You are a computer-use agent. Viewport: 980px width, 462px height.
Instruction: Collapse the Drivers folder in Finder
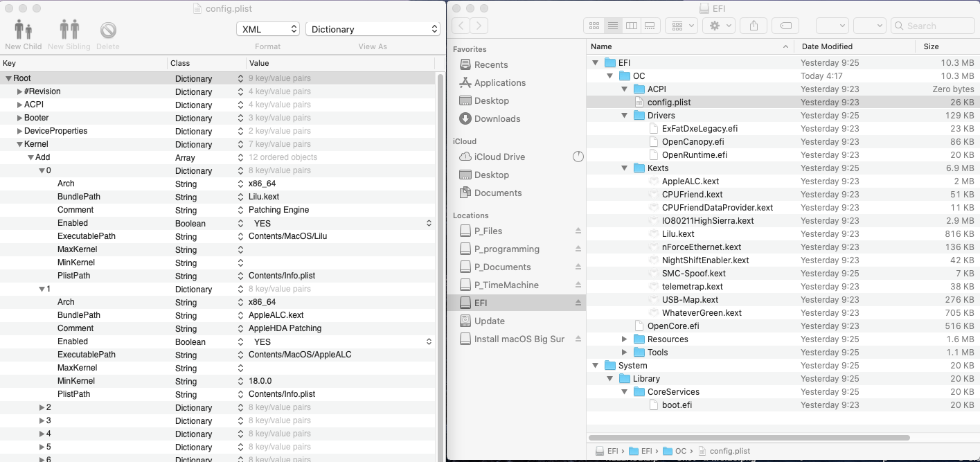[x=624, y=115]
